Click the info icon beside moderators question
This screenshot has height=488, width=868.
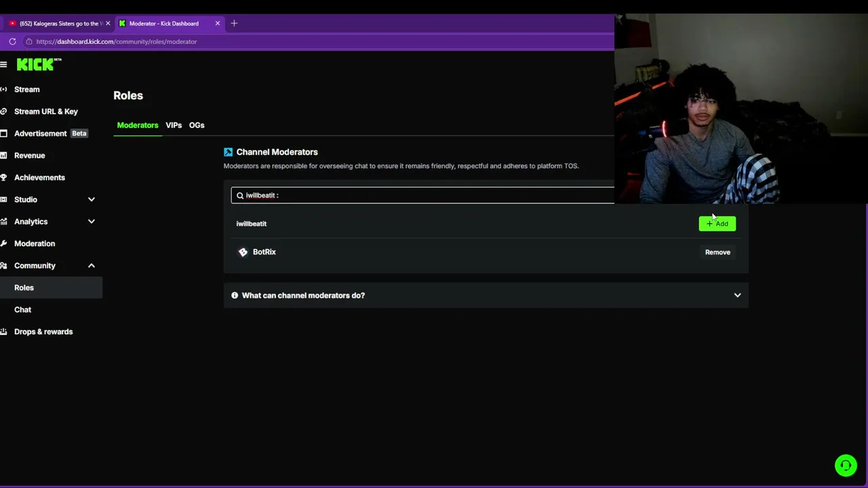[x=235, y=296]
